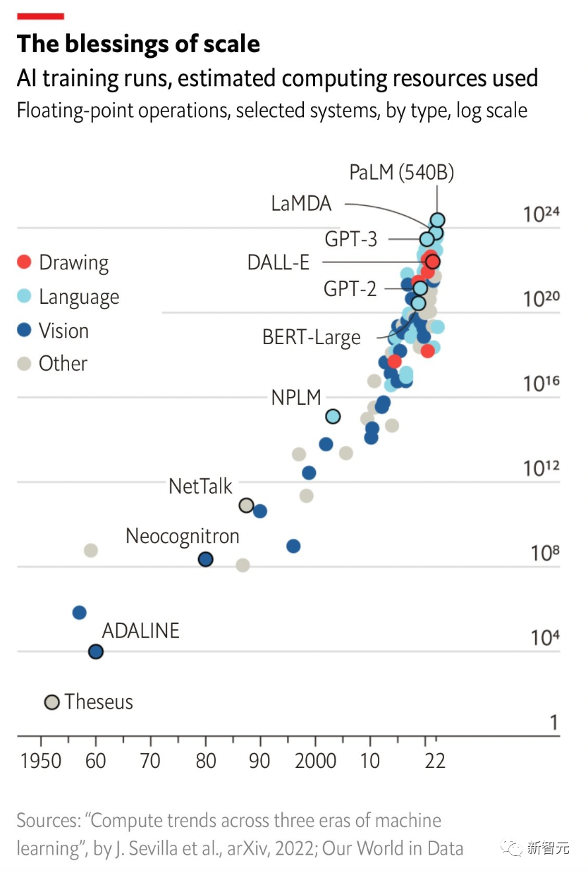Select the ADALINE data point
The image size is (588, 873).
point(96,652)
